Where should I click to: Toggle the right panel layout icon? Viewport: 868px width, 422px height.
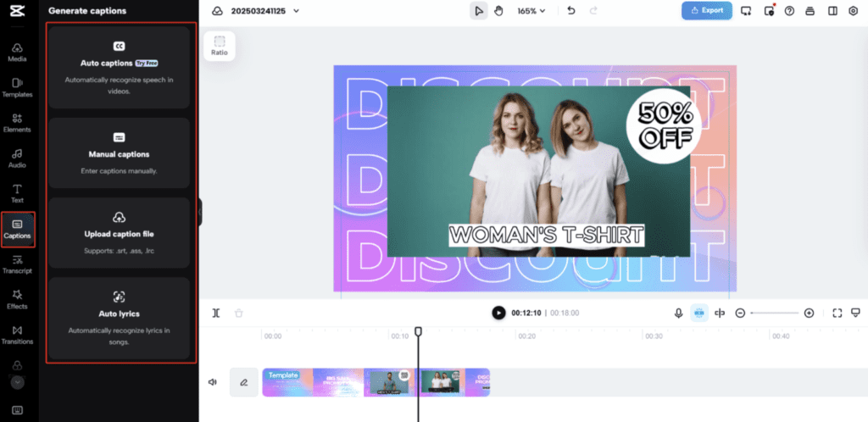[x=832, y=10]
